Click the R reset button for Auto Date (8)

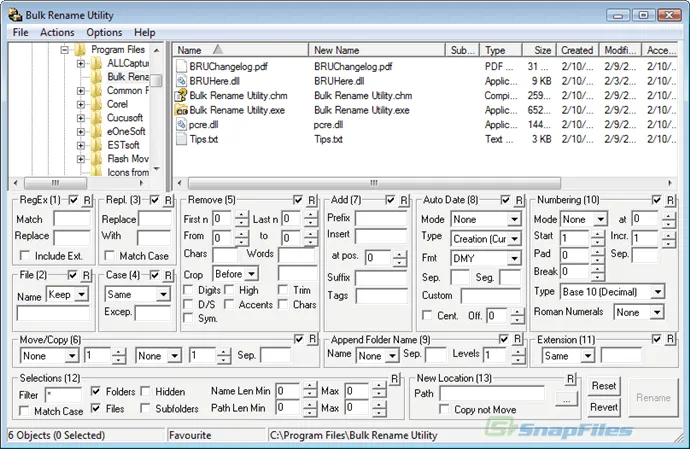coord(519,201)
